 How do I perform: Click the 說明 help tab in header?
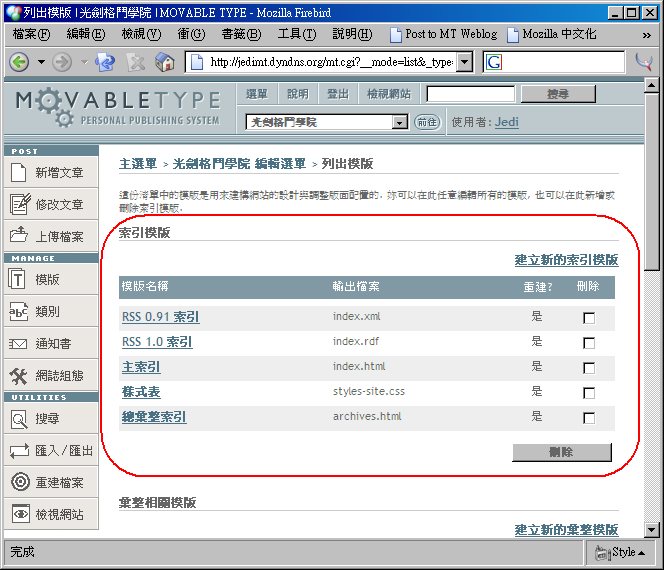click(x=298, y=94)
